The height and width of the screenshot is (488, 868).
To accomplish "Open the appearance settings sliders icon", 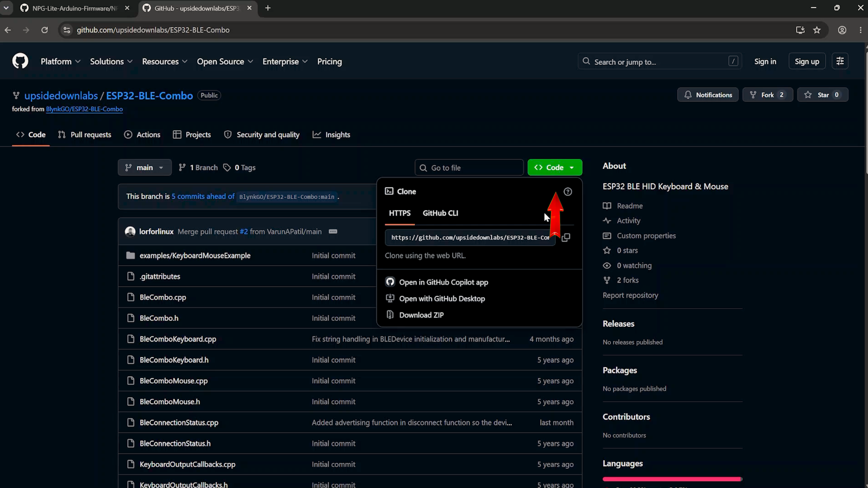I will pos(840,61).
